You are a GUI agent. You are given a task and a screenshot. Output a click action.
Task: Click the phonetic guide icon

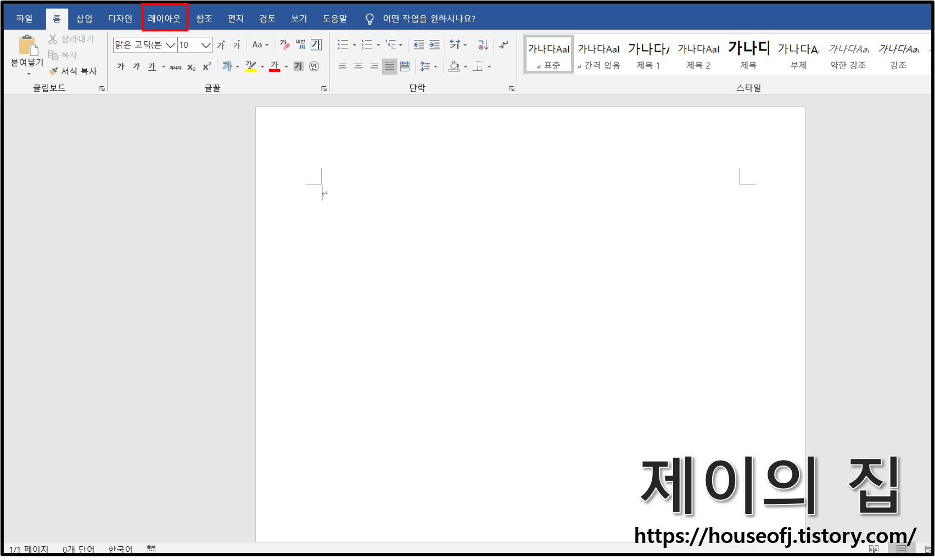pos(300,44)
